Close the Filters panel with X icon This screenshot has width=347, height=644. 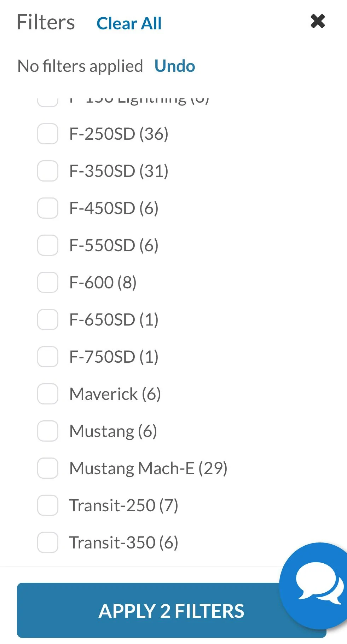point(318,21)
